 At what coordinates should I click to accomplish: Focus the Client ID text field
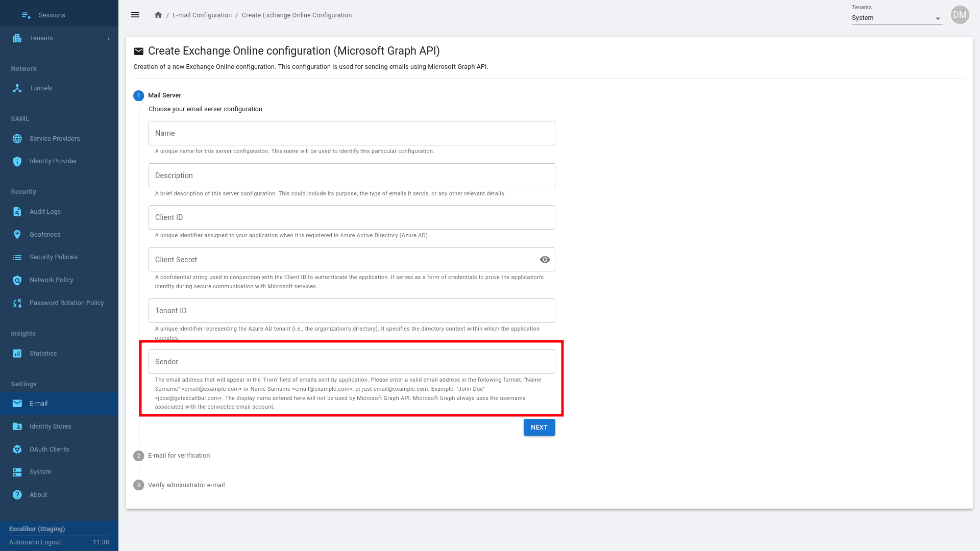(x=352, y=217)
